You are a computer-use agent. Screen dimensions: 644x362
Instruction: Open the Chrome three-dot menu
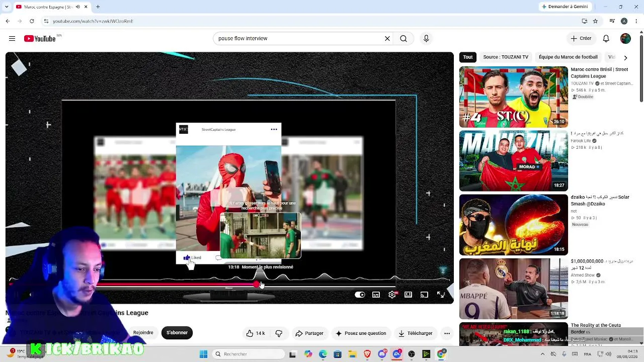coord(636,21)
